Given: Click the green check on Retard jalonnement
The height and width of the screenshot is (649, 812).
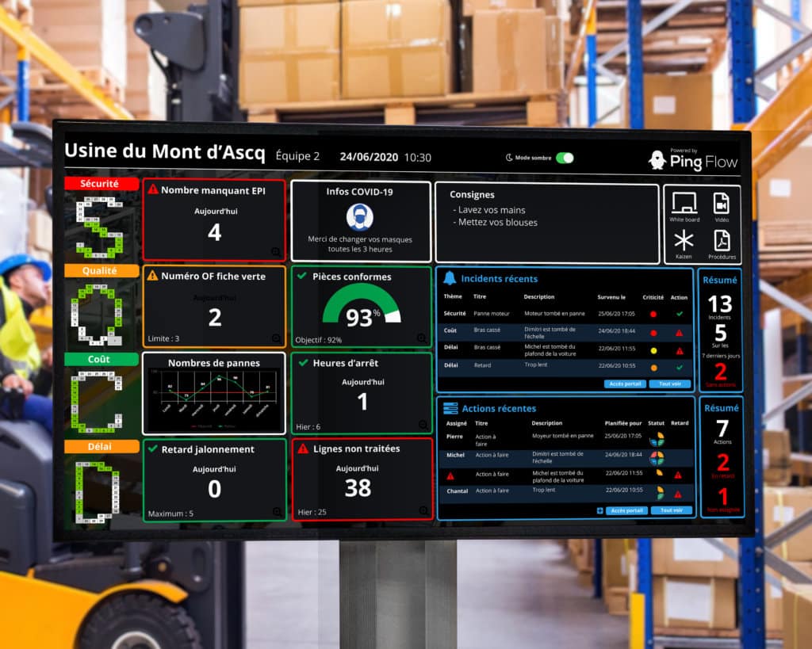Looking at the screenshot, I should (153, 449).
